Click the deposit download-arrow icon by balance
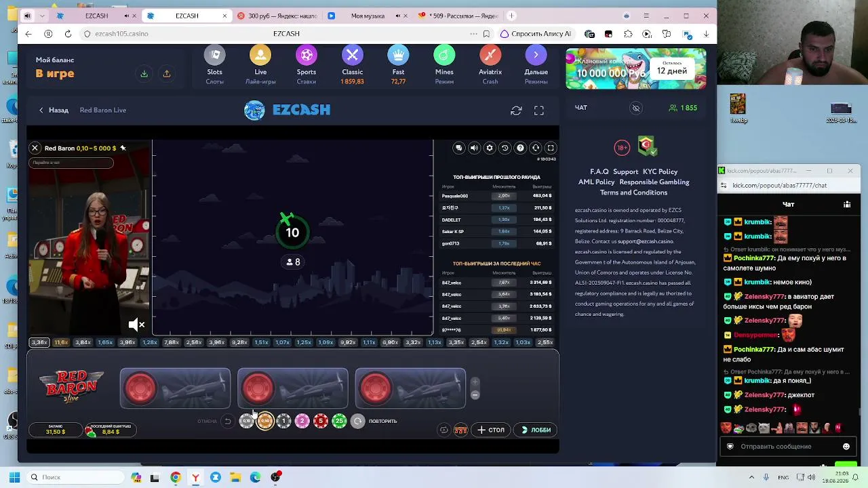 click(144, 74)
